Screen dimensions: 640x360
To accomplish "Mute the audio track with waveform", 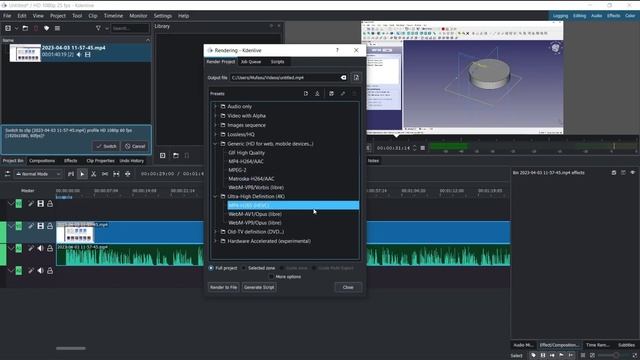I will tap(40, 248).
